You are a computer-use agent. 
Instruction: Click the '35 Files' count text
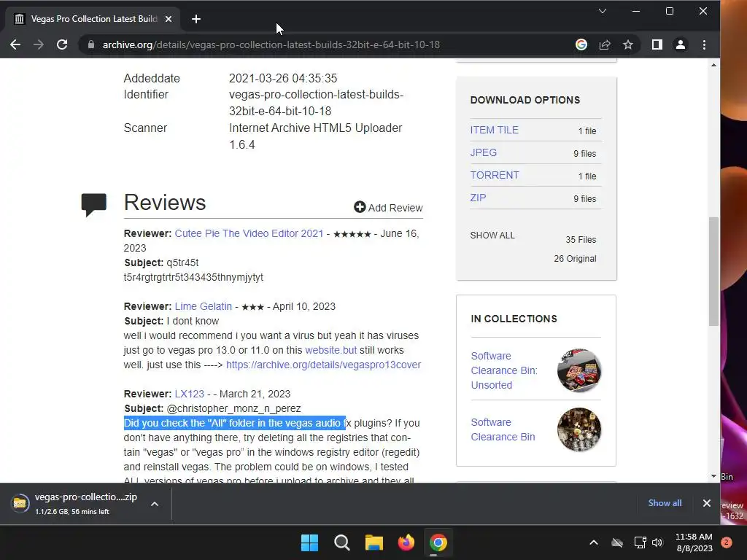pos(581,239)
